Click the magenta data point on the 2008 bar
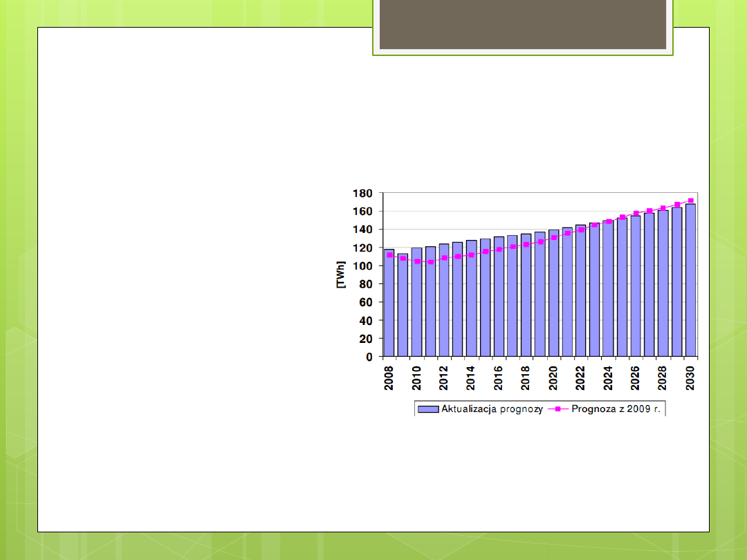747x560 pixels. click(389, 255)
